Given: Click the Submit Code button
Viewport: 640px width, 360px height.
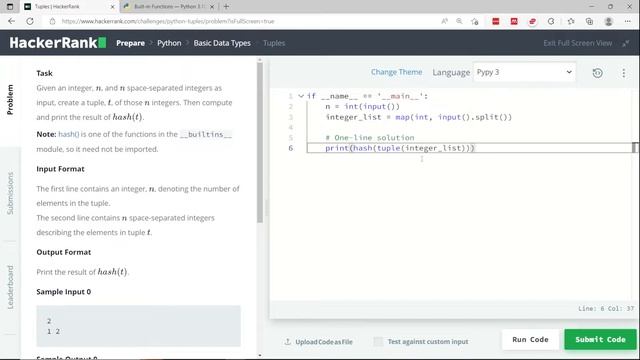Looking at the screenshot, I should pyautogui.click(x=600, y=340).
